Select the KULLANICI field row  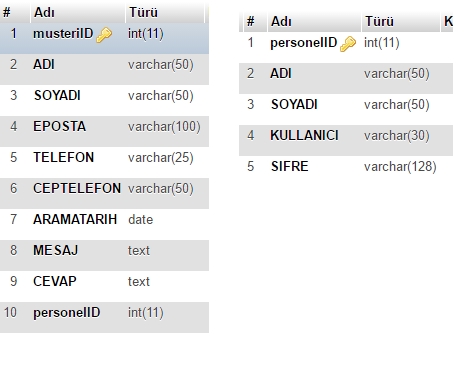click(346, 140)
